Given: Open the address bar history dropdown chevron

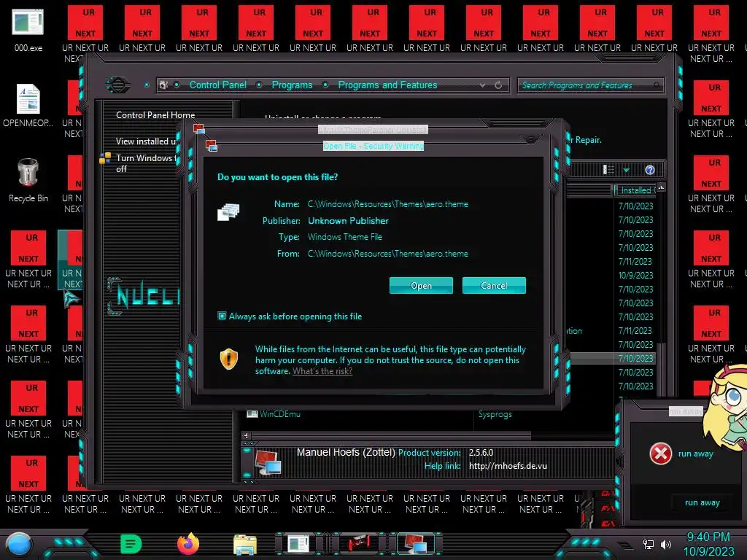Looking at the screenshot, I should click(x=483, y=85).
